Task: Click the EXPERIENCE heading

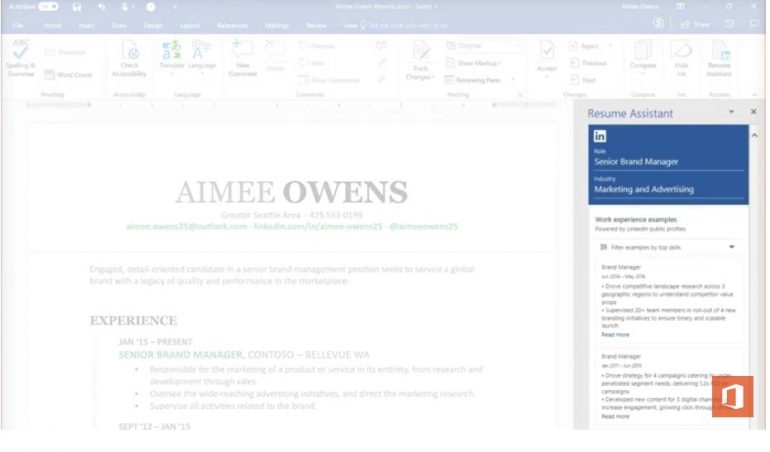Action: tap(134, 320)
